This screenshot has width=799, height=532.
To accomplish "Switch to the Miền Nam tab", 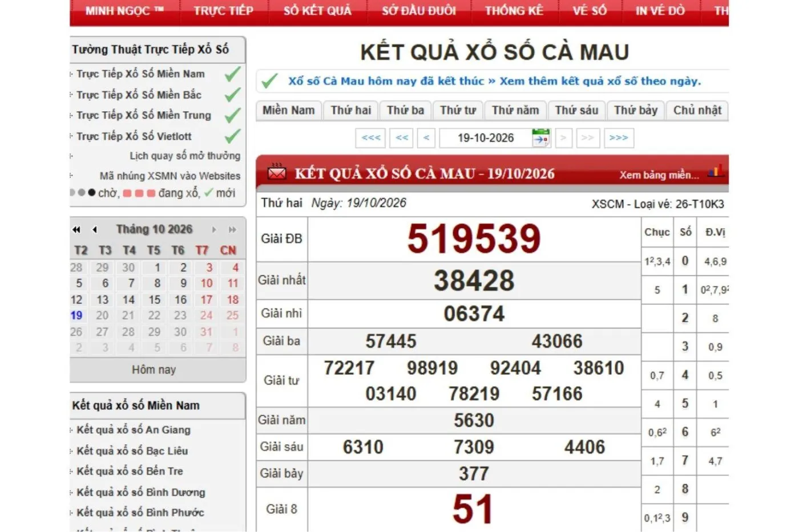I will click(x=289, y=111).
